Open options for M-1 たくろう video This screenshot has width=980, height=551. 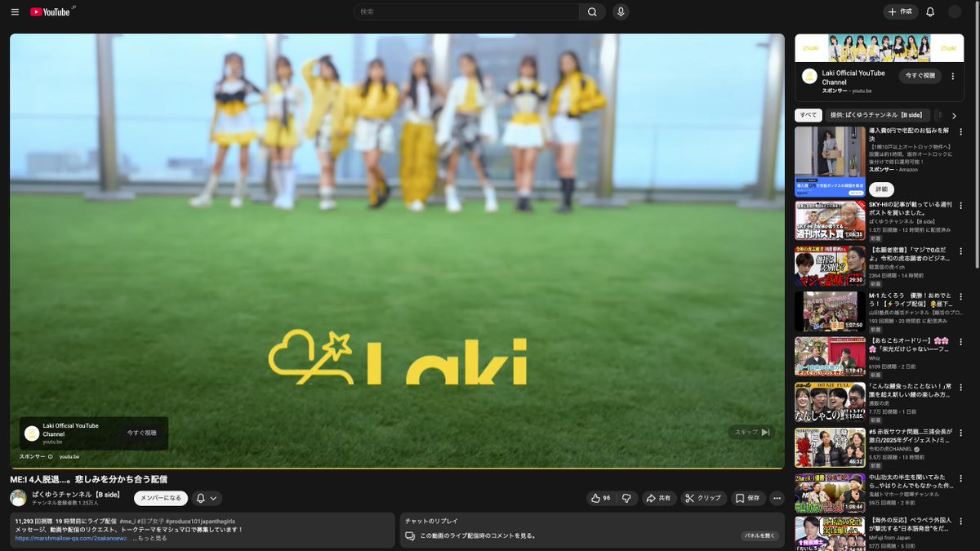[960, 296]
